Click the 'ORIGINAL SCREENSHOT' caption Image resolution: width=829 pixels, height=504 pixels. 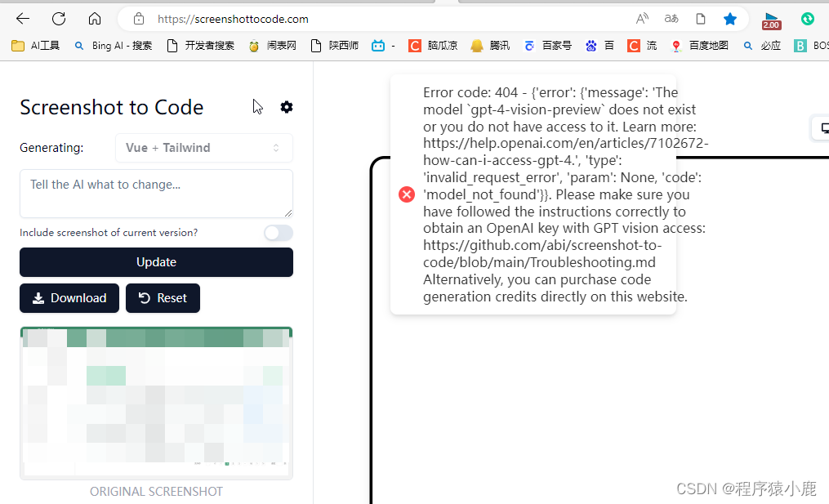[x=157, y=491]
